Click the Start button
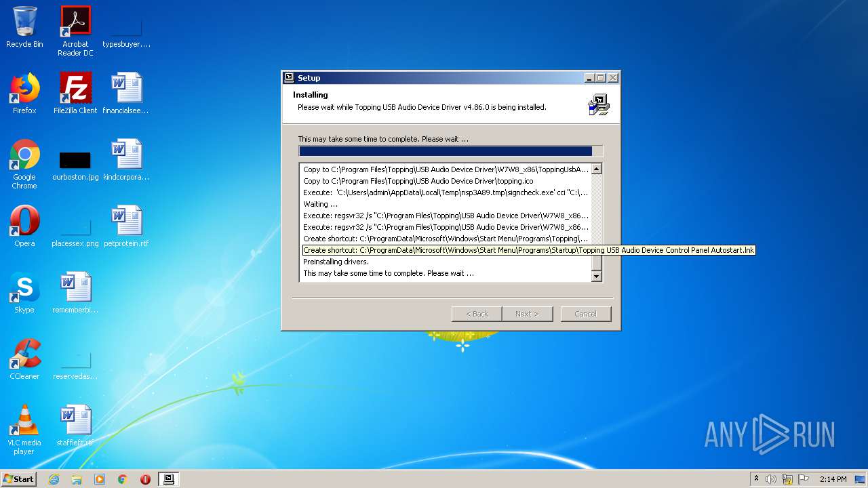The image size is (868, 488). tap(19, 479)
